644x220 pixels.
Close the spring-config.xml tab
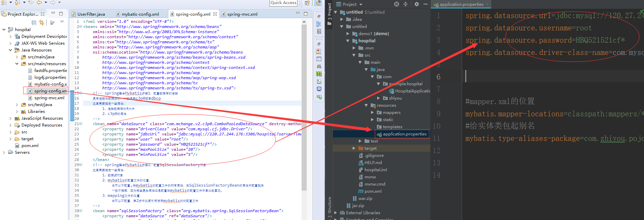215,14
